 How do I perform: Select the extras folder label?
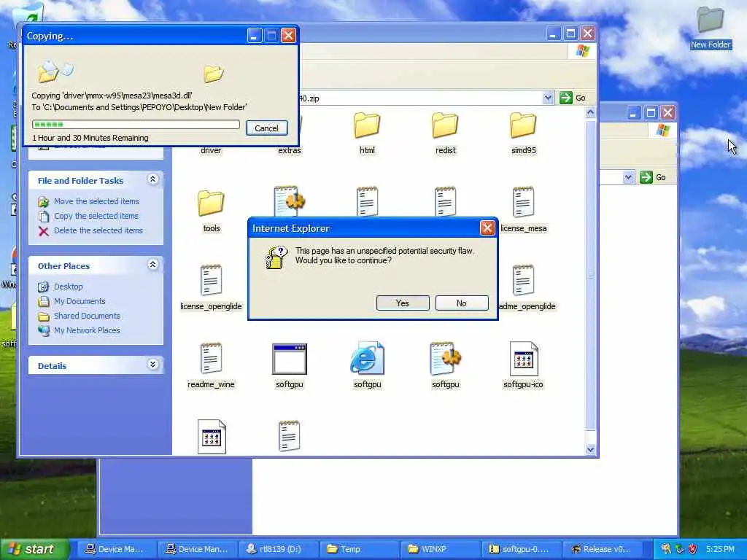point(289,150)
